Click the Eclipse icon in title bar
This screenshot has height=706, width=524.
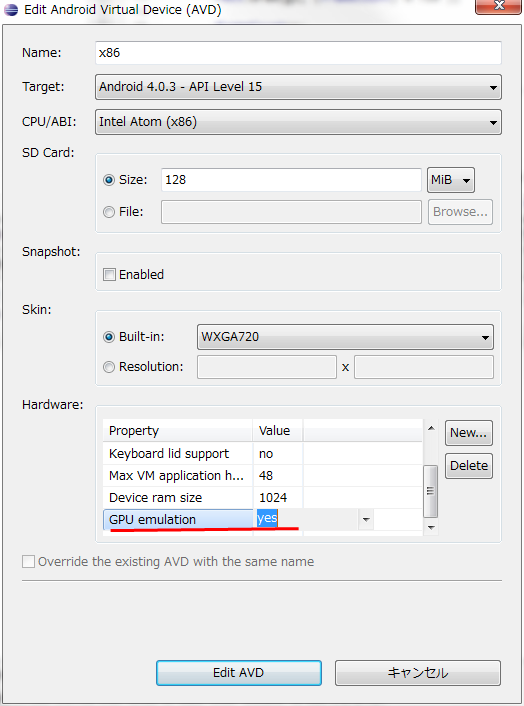(x=10, y=9)
